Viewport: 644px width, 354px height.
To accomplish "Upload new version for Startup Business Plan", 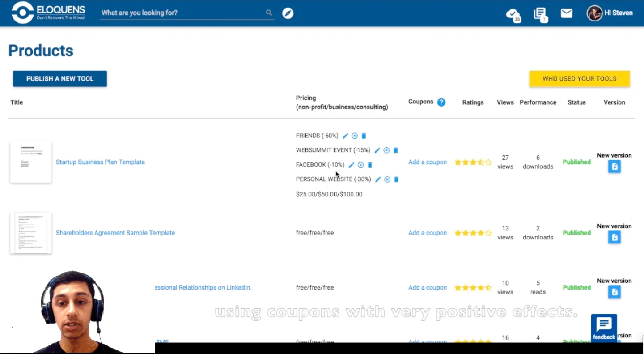I will point(614,166).
